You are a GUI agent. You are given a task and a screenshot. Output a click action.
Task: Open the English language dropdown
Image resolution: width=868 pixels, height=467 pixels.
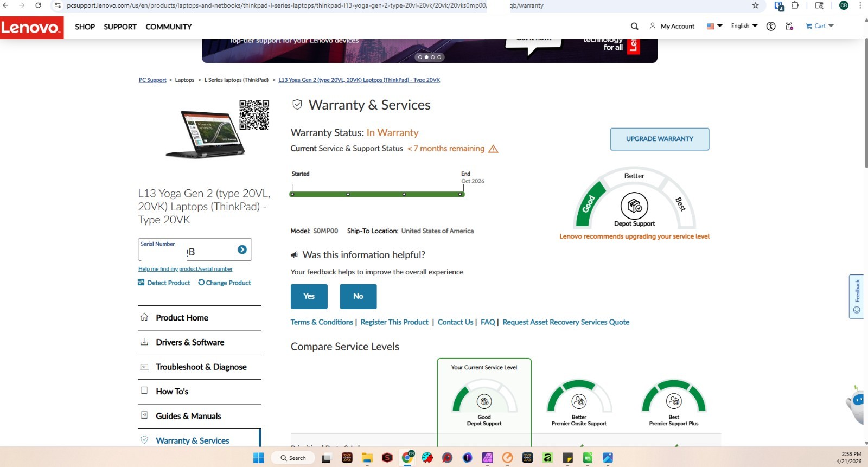[x=744, y=26]
